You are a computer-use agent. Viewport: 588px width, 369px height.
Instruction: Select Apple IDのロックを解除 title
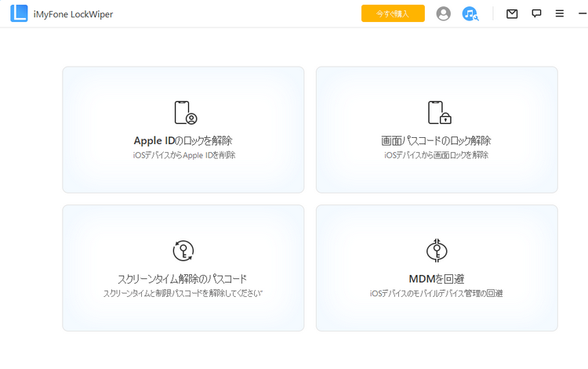tap(183, 141)
